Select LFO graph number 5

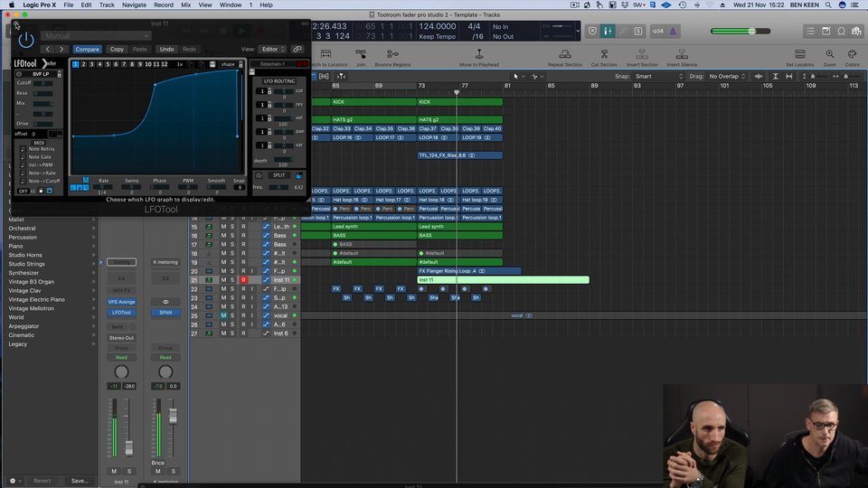108,64
